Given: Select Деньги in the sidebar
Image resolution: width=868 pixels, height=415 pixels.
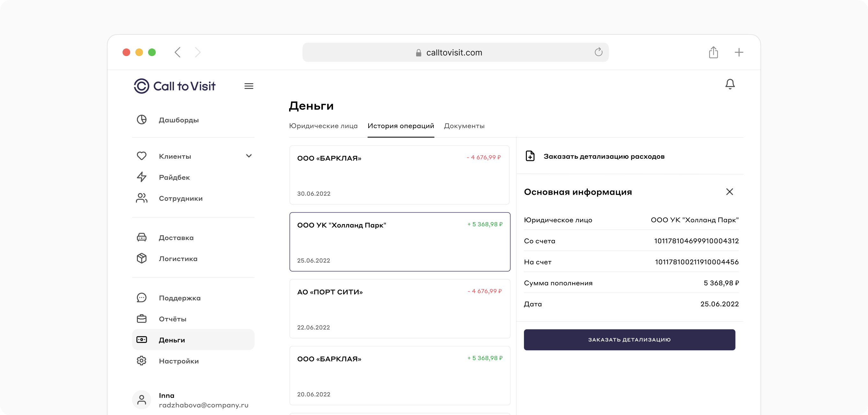Looking at the screenshot, I should [x=193, y=340].
